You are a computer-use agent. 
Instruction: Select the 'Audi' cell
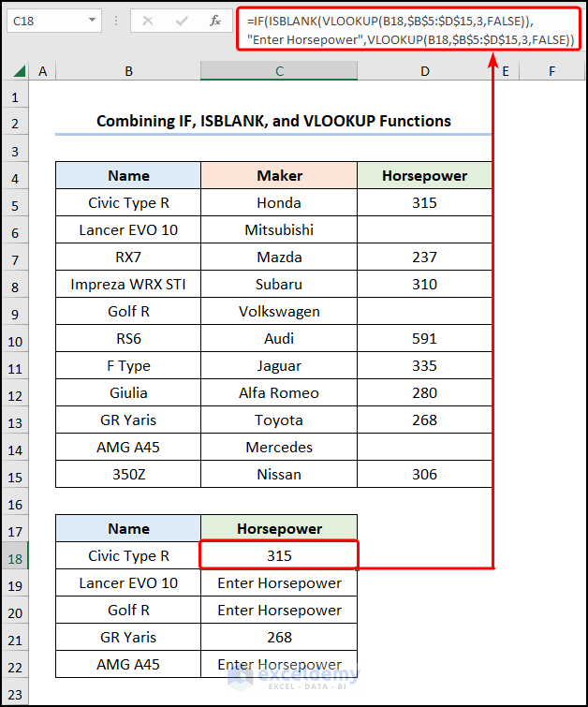point(279,338)
